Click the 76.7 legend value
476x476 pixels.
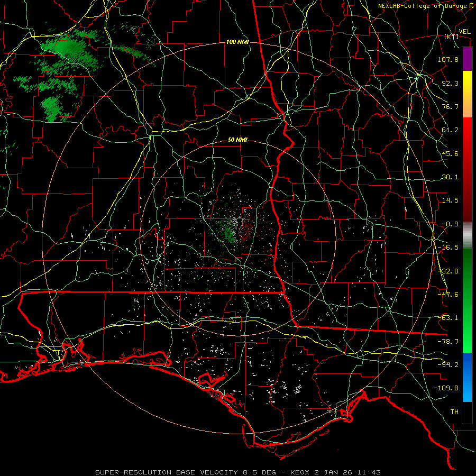click(x=450, y=106)
